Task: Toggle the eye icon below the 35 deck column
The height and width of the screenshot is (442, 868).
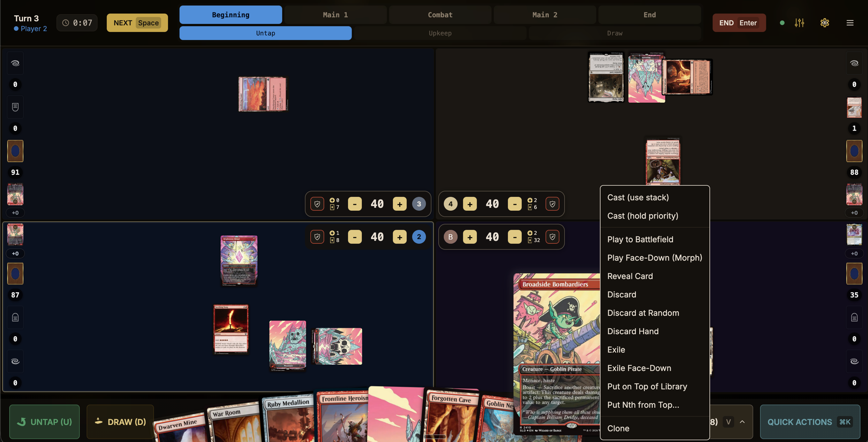Action: click(854, 361)
